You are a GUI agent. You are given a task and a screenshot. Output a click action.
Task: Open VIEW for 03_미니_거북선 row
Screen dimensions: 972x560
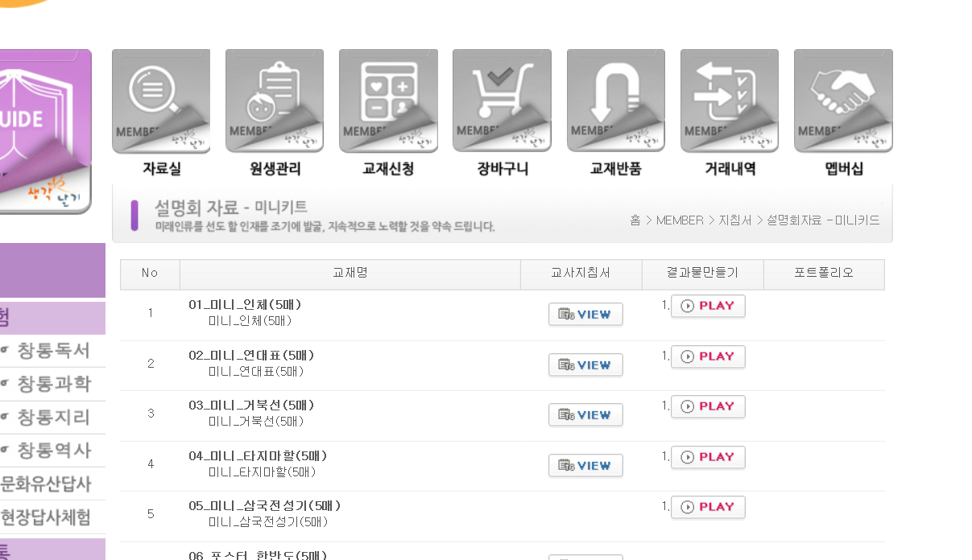coord(585,415)
